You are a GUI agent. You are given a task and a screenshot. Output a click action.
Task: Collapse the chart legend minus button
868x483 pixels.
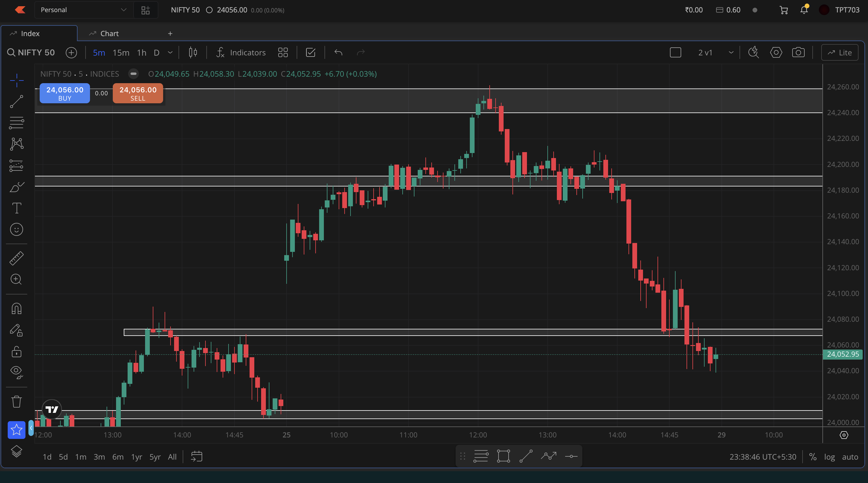pyautogui.click(x=134, y=74)
